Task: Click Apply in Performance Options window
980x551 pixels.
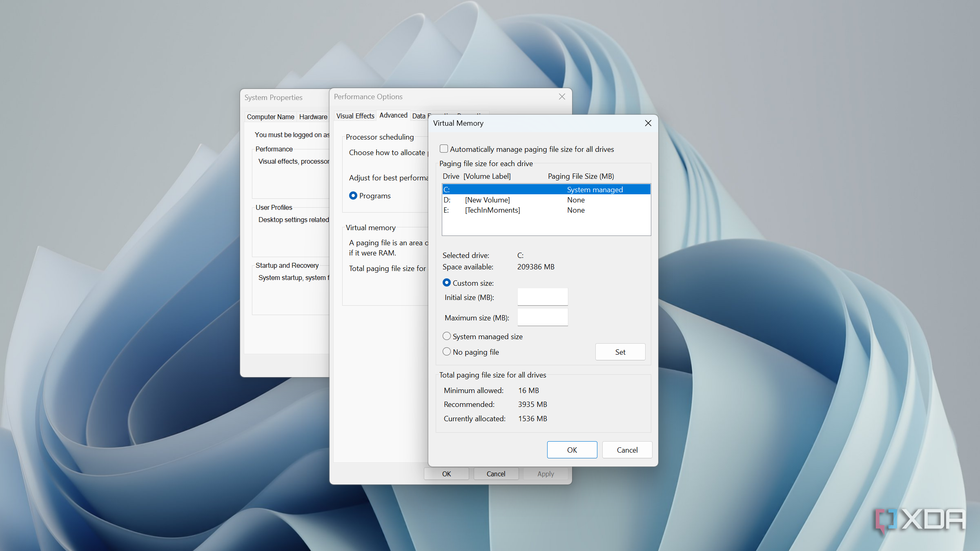Action: (x=546, y=474)
